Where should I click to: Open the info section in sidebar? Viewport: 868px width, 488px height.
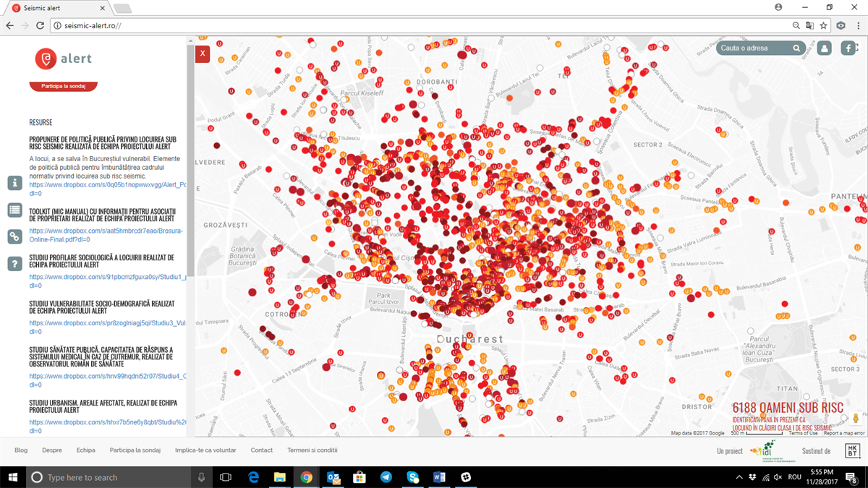point(14,183)
